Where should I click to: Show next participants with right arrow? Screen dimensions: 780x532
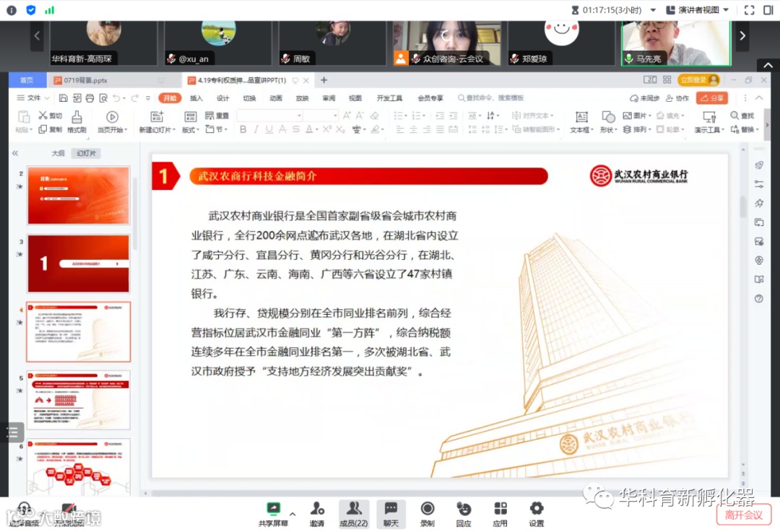(x=742, y=36)
